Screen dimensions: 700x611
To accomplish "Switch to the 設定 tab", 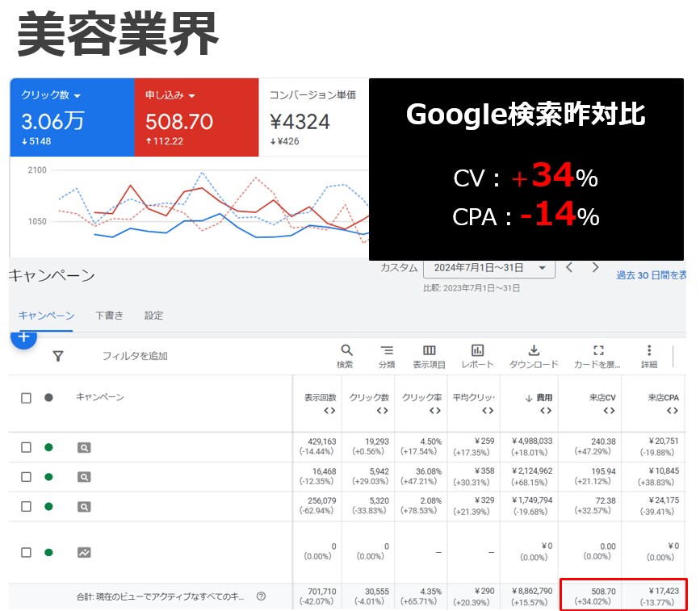I will (x=153, y=316).
